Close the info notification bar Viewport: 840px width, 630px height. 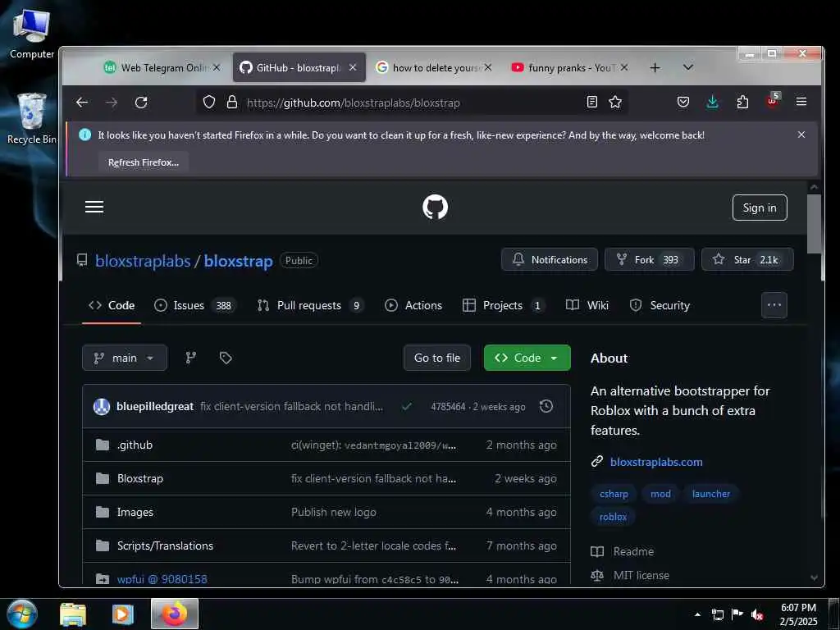pyautogui.click(x=801, y=135)
